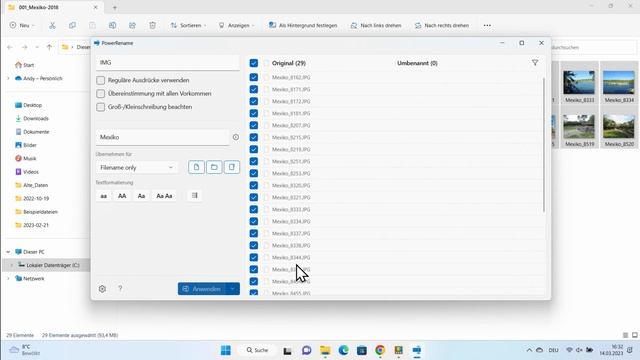Open the Anzeigen dropdown in Explorer

tap(237, 25)
